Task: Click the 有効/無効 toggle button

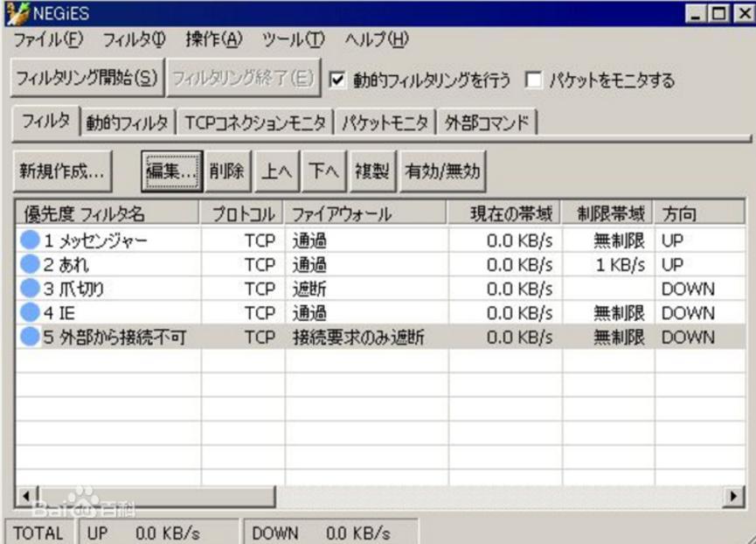Action: [442, 171]
